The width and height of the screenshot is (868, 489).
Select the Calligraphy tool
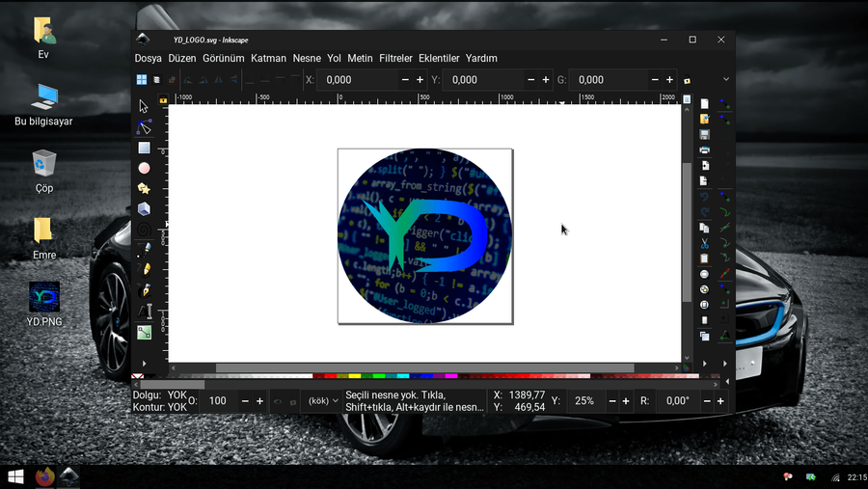(x=144, y=290)
